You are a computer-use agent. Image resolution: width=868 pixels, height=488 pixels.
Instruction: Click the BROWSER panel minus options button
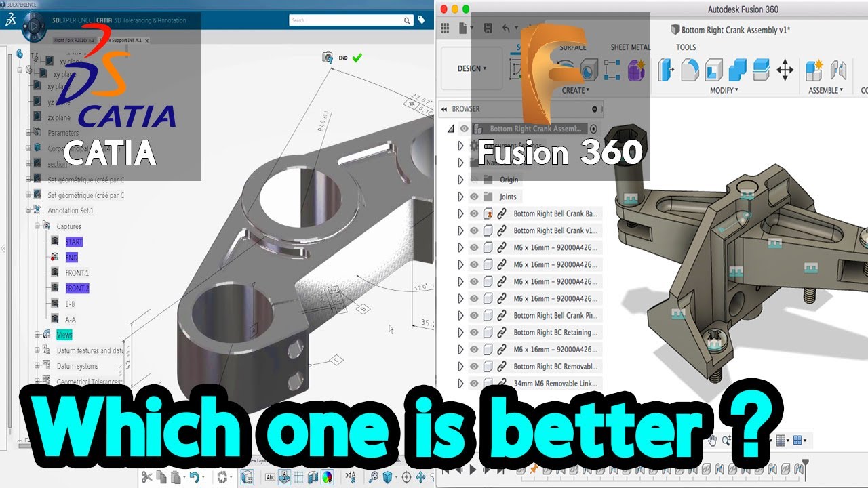[595, 108]
